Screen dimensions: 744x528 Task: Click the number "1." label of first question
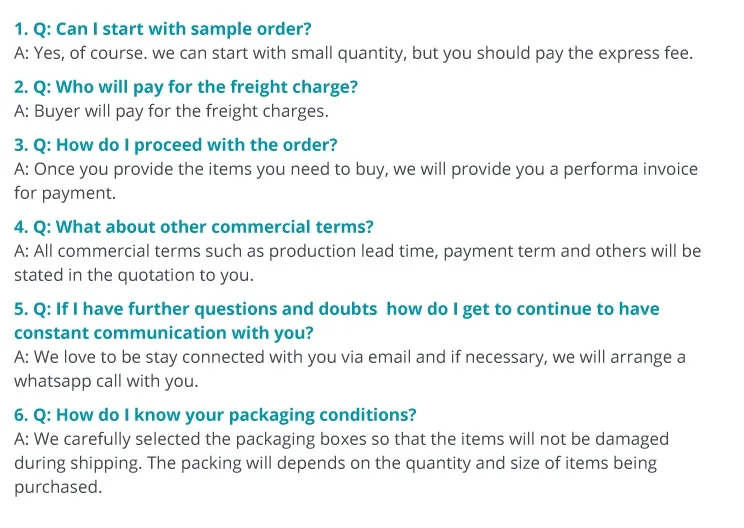point(22,29)
